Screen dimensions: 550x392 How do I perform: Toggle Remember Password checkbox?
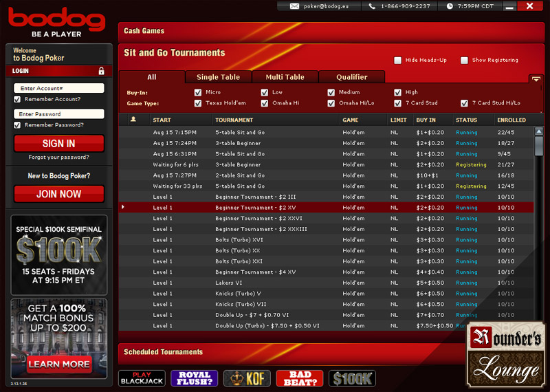[x=17, y=125]
